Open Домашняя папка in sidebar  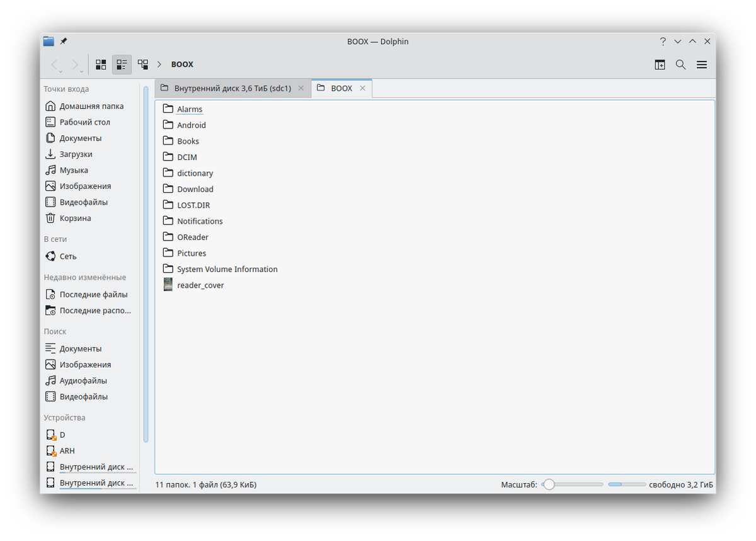pyautogui.click(x=91, y=106)
